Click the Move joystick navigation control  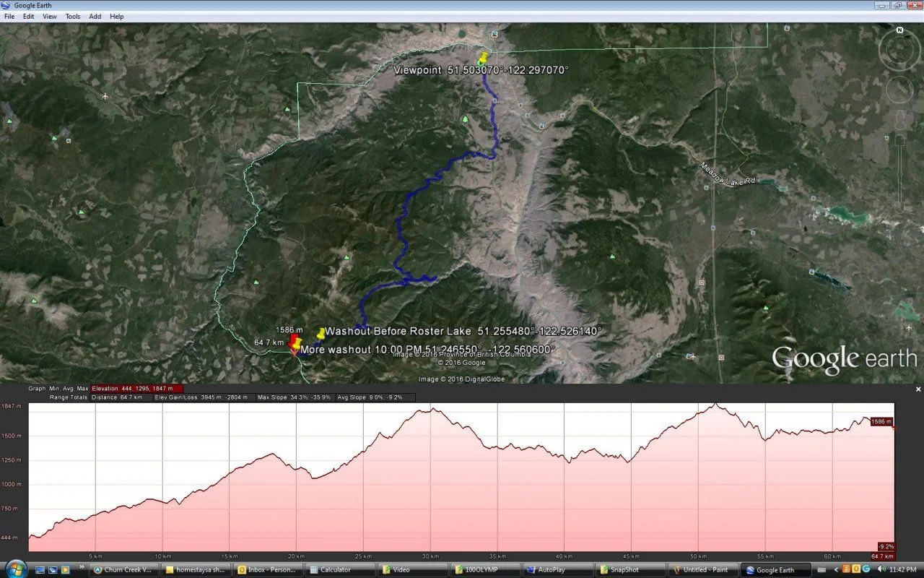899,90
